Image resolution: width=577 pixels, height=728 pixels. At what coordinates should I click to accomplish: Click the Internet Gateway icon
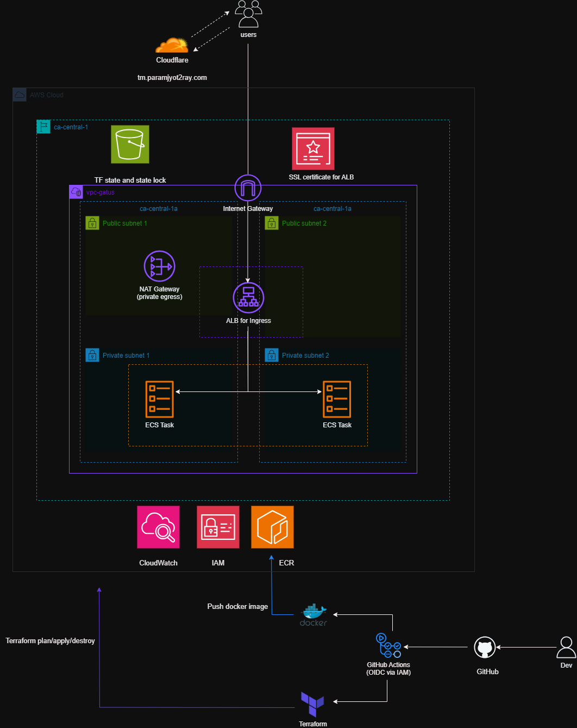(248, 188)
